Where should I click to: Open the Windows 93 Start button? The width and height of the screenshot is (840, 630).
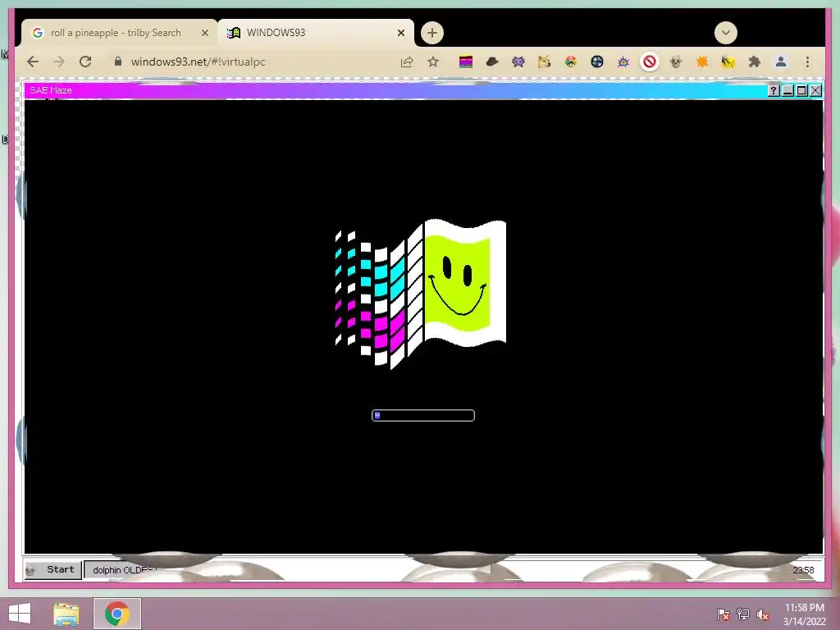pyautogui.click(x=53, y=569)
